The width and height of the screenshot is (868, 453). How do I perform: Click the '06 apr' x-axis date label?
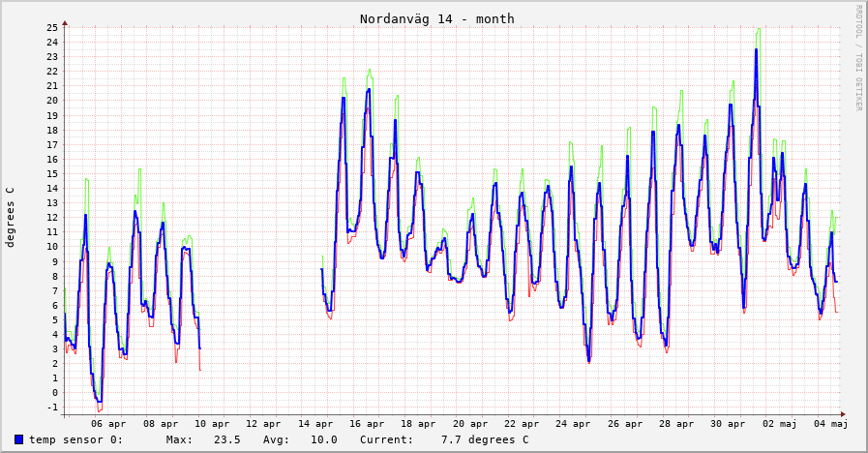(x=108, y=424)
